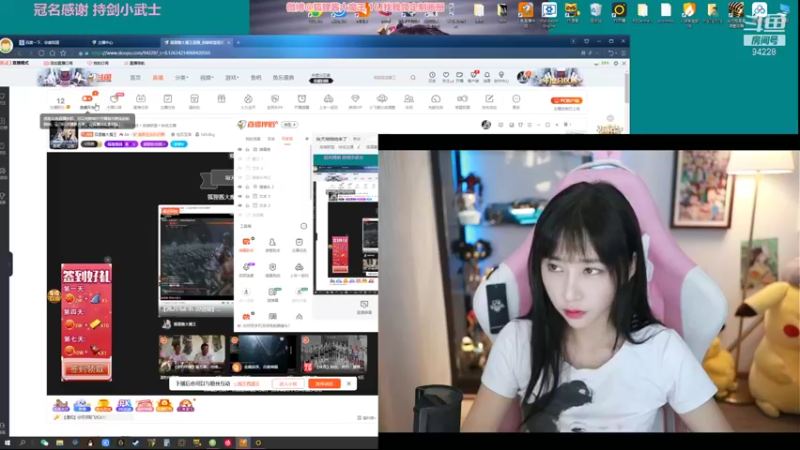Image resolution: width=800 pixels, height=450 pixels.
Task: Click the person icon in stream toolbox
Action: (272, 242)
